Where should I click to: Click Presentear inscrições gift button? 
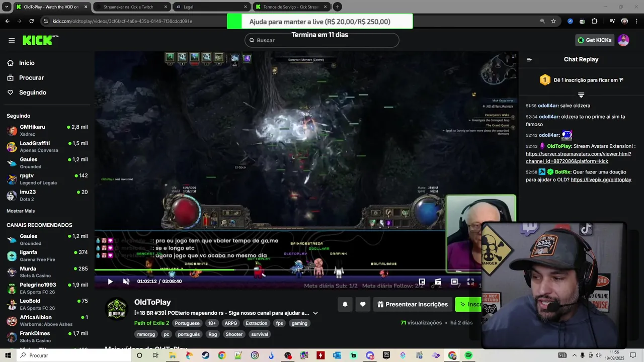pos(413,304)
